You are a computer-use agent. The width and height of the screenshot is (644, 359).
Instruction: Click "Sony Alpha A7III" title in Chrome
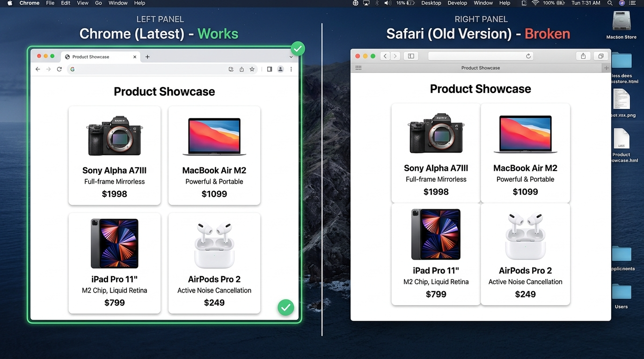click(115, 171)
